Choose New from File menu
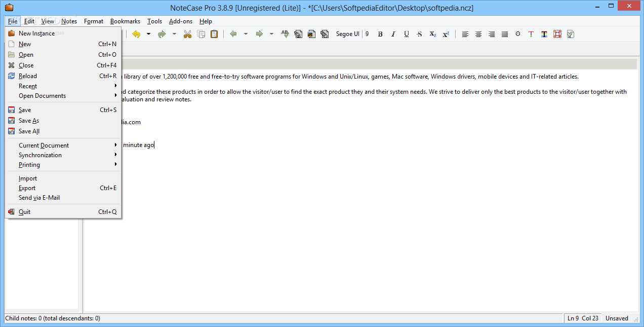 coord(63,44)
